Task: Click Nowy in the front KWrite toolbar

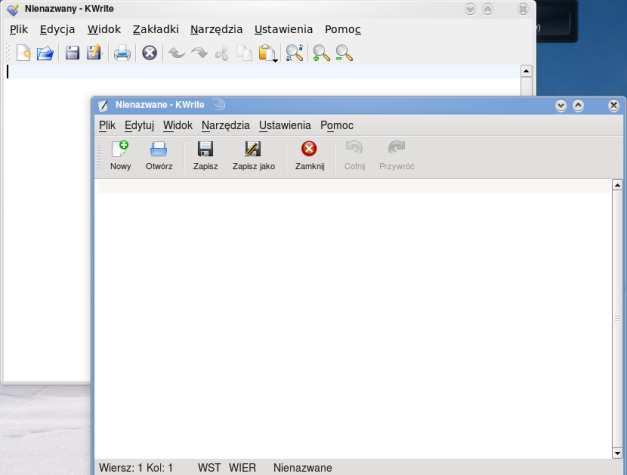Action: (x=120, y=156)
